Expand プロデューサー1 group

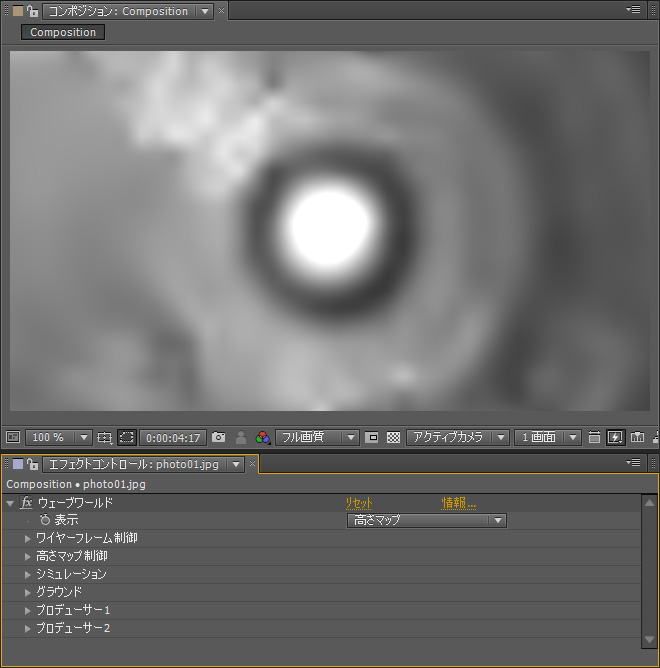pyautogui.click(x=28, y=610)
